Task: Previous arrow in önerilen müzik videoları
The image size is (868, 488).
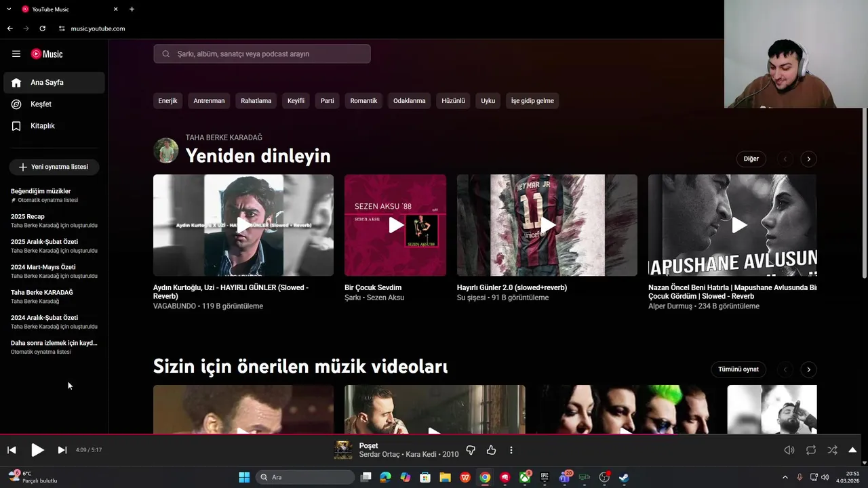Action: pos(785,370)
